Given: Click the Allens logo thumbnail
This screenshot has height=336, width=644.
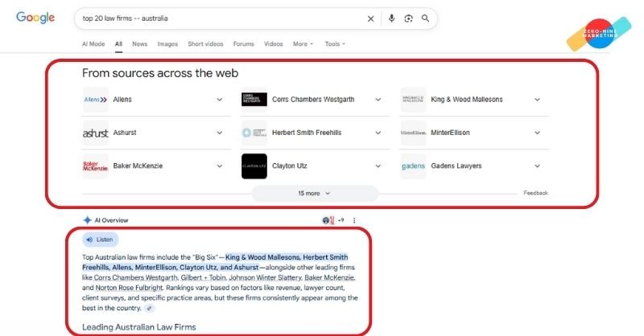Looking at the screenshot, I should (x=95, y=100).
